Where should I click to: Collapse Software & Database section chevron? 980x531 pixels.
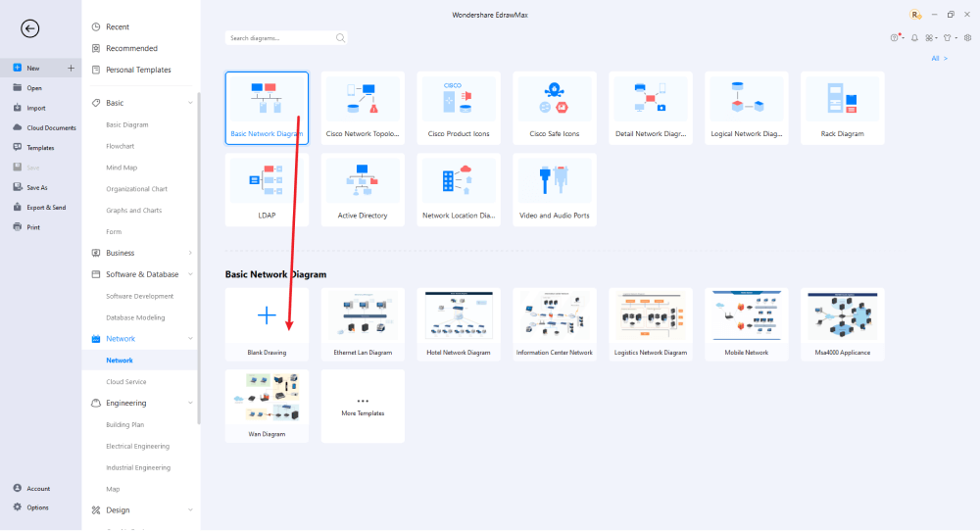(x=190, y=274)
